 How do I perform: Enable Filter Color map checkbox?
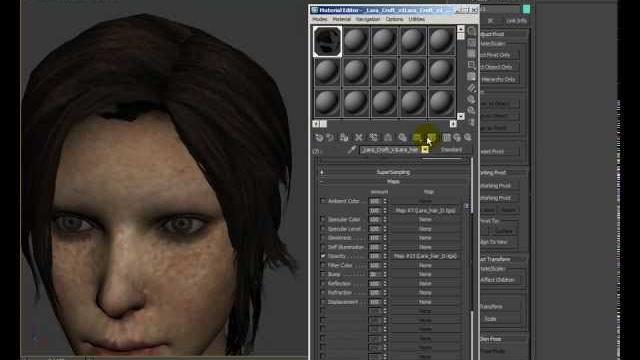322,266
